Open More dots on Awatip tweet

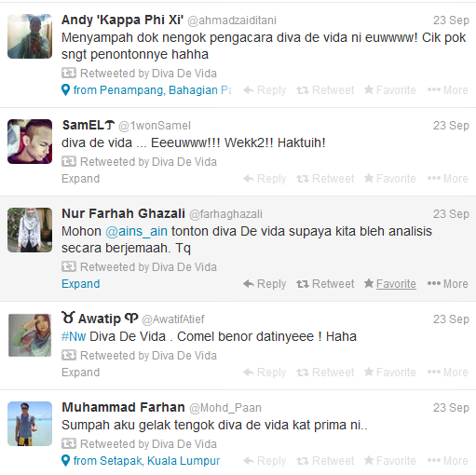(447, 373)
